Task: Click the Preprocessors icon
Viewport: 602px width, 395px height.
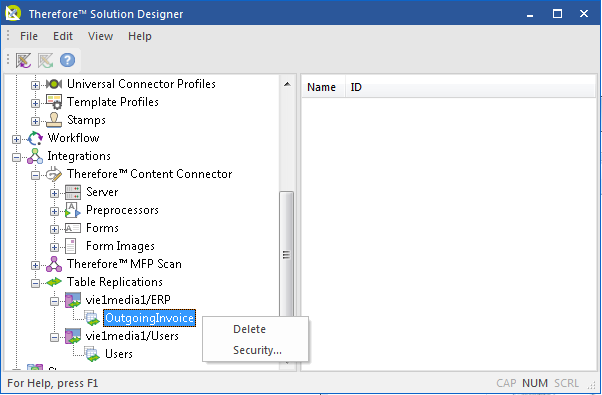Action: [73, 210]
